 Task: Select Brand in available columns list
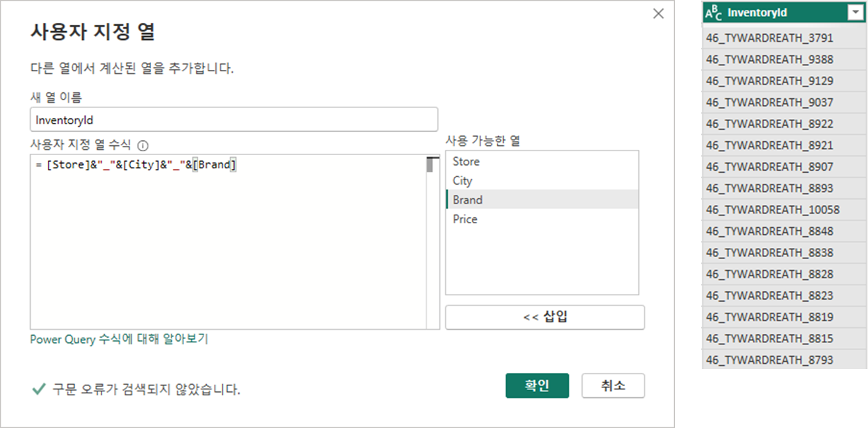coord(467,200)
